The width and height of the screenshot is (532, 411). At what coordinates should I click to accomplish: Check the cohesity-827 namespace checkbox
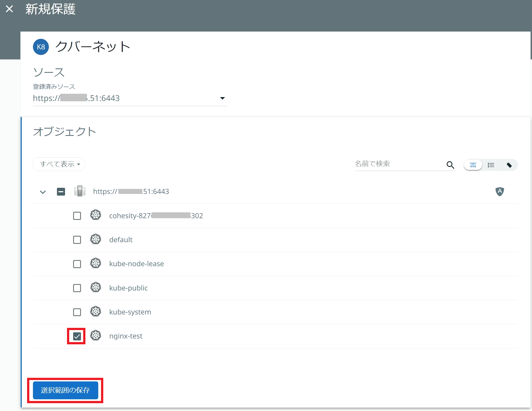77,216
